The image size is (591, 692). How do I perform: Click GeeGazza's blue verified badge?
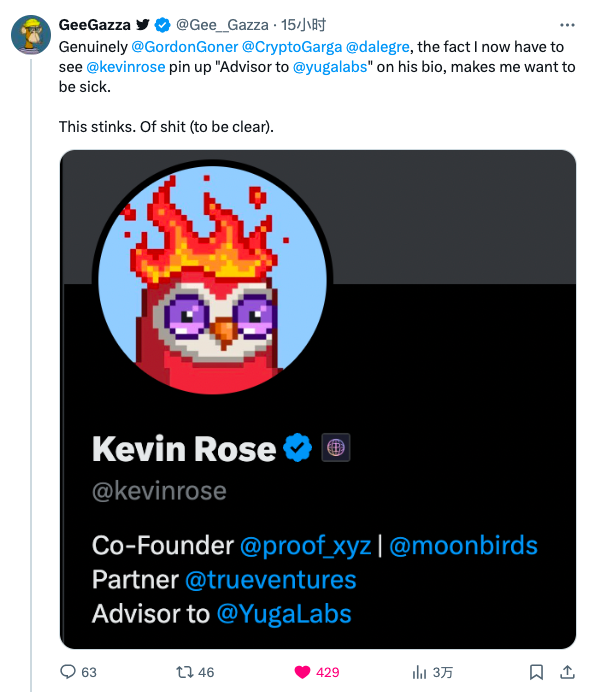(162, 25)
